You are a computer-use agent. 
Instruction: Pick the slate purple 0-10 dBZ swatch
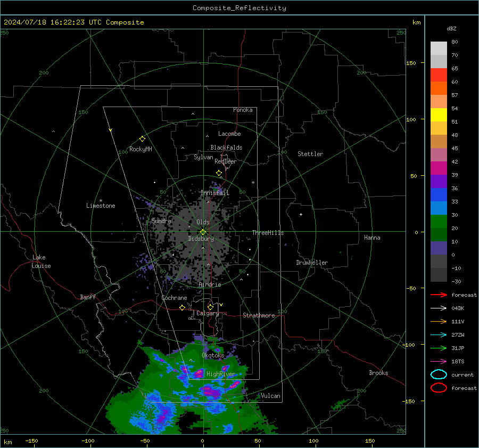coord(439,248)
